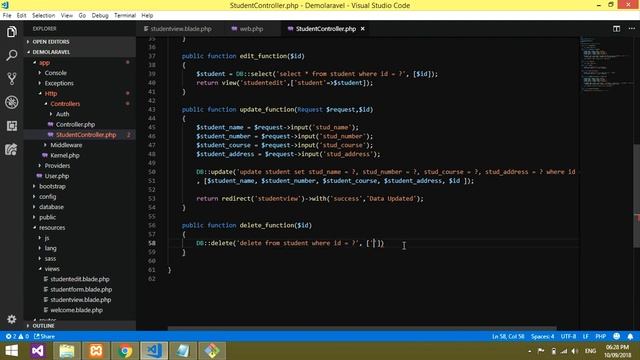Expand the Auth folder
This screenshot has width=640, height=360.
click(x=79, y=114)
